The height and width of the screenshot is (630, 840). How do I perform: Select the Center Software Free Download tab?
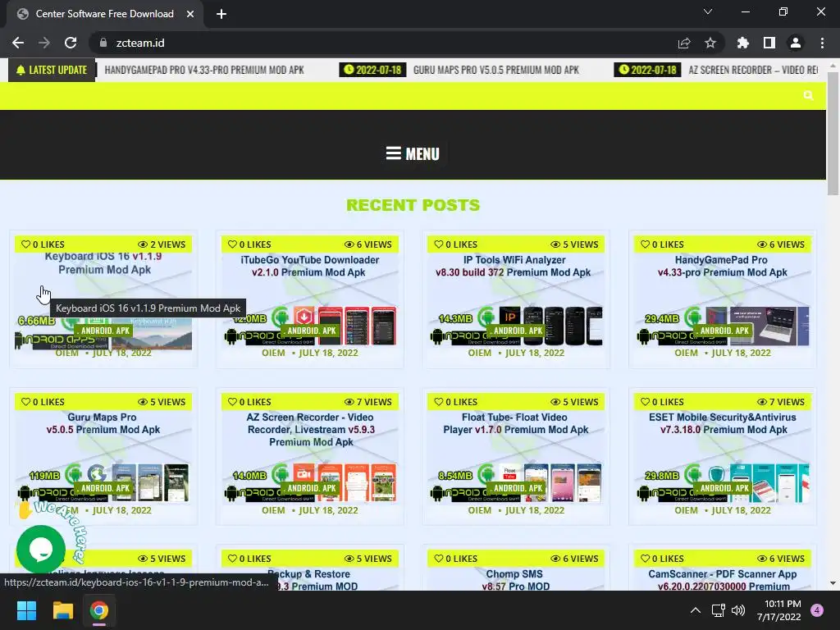[x=105, y=14]
